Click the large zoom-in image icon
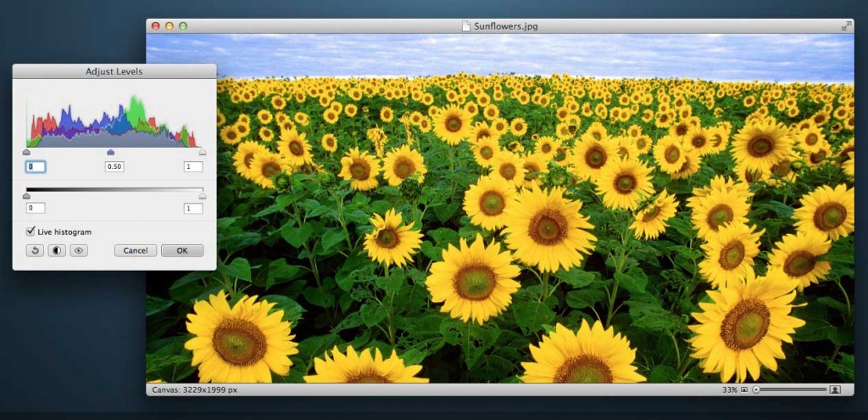The width and height of the screenshot is (868, 420). click(x=835, y=390)
